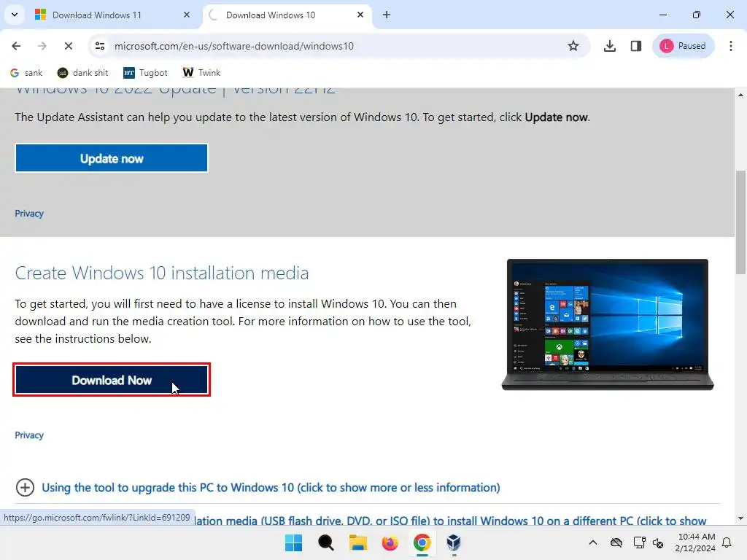Open Privacy link under Update now
This screenshot has height=560, width=747.
point(29,214)
